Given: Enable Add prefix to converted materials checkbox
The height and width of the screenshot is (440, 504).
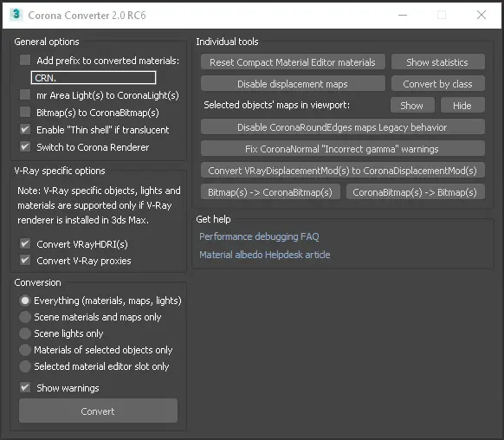Looking at the screenshot, I should (25, 60).
